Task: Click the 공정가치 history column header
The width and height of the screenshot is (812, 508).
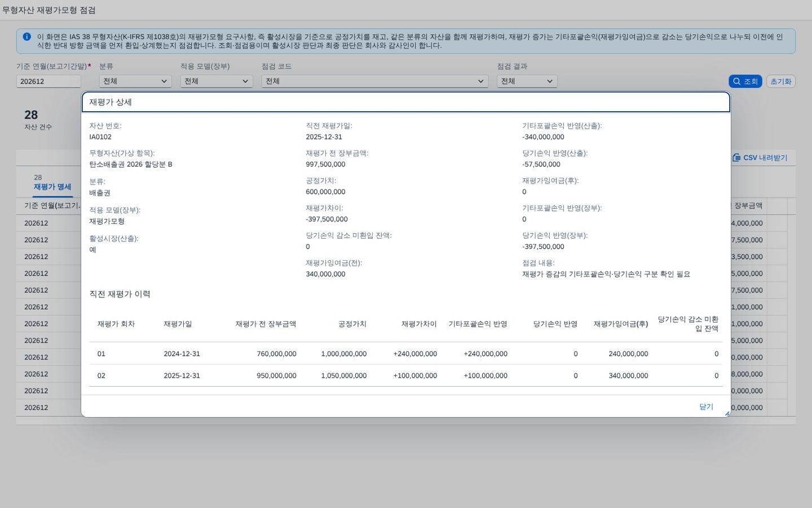Action: [352, 324]
